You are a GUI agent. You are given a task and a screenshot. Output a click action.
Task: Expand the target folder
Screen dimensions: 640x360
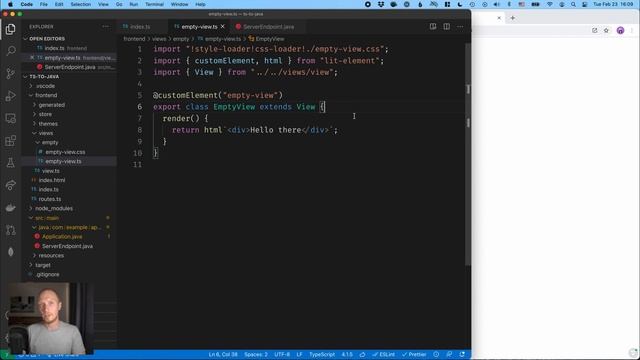43,265
